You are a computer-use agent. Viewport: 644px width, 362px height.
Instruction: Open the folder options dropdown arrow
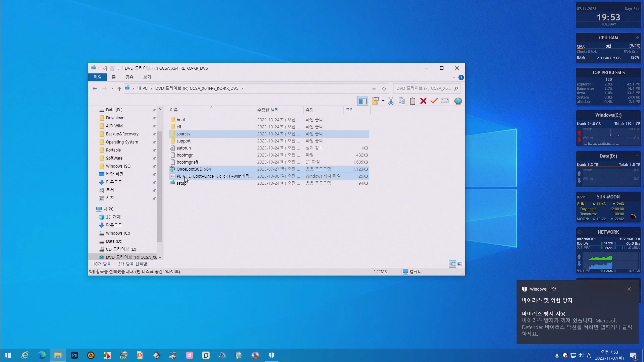pos(383,101)
